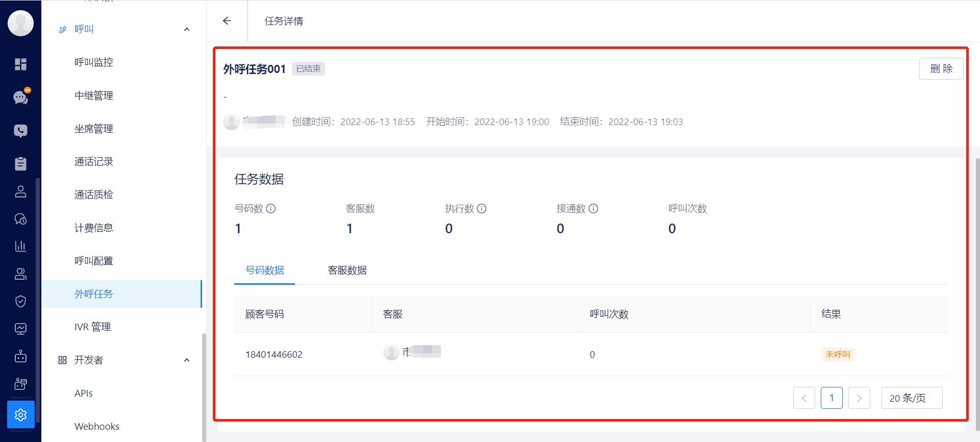This screenshot has height=442, width=980.
Task: Click the 未呼叫 result tag
Action: [838, 354]
